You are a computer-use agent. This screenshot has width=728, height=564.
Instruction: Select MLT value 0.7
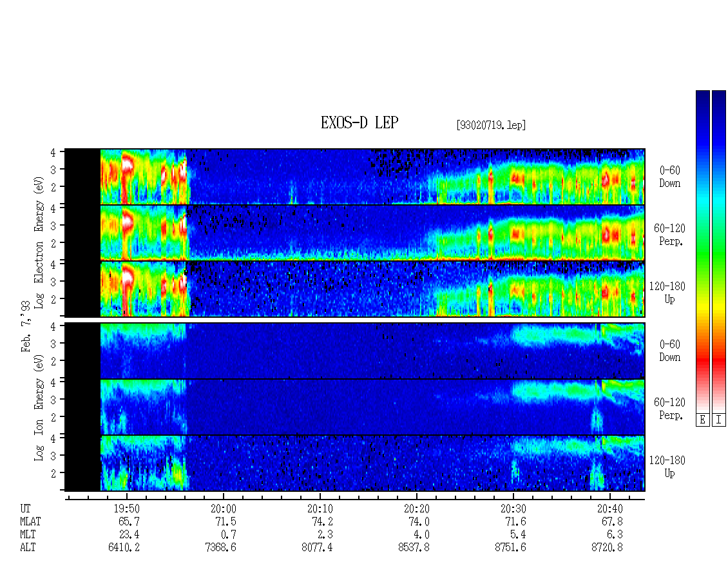coord(229,535)
